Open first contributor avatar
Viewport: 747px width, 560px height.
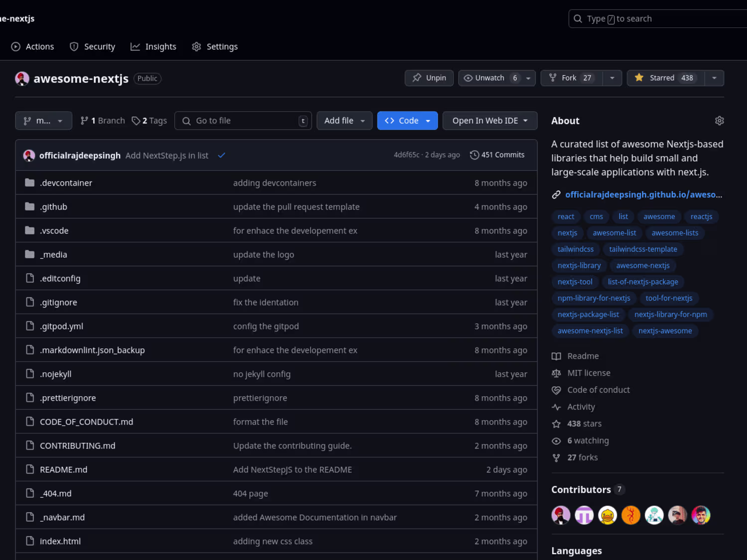click(x=561, y=515)
